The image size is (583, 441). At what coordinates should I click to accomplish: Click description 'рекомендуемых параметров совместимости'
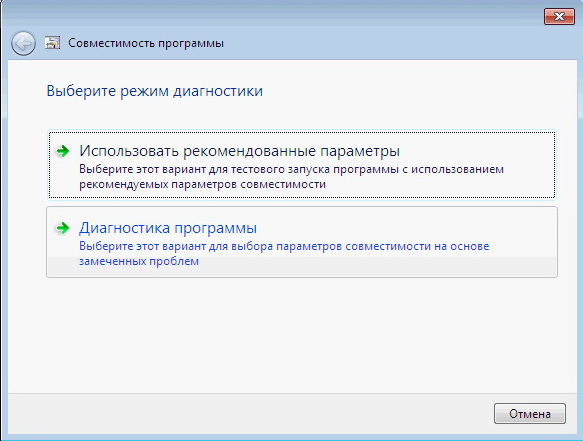[x=203, y=184]
